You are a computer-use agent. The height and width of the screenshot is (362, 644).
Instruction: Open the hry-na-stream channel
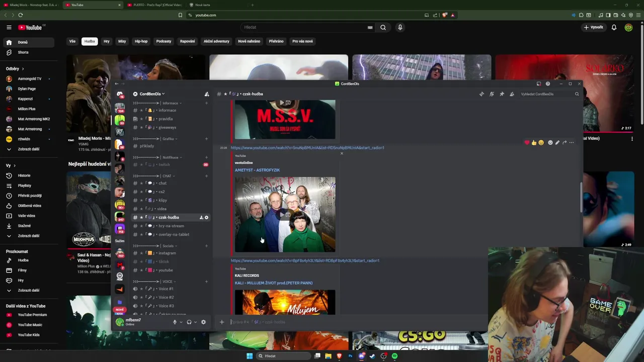(x=171, y=226)
